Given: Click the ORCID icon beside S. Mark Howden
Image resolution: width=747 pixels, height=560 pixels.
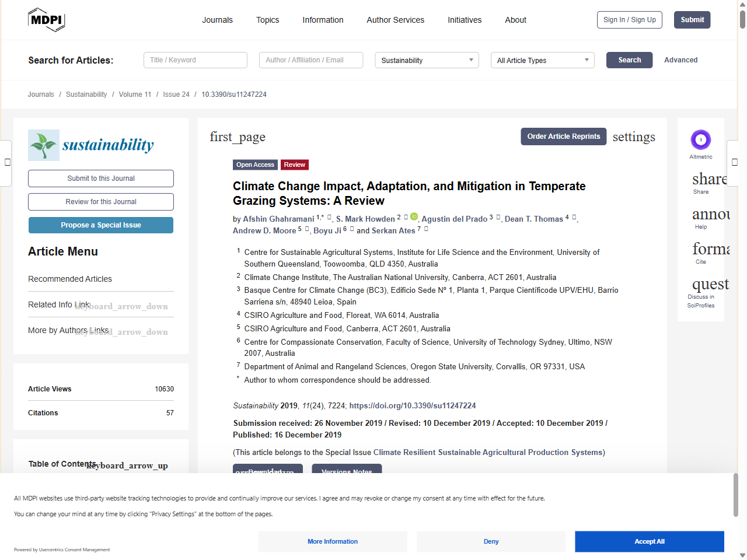Looking at the screenshot, I should (x=414, y=216).
